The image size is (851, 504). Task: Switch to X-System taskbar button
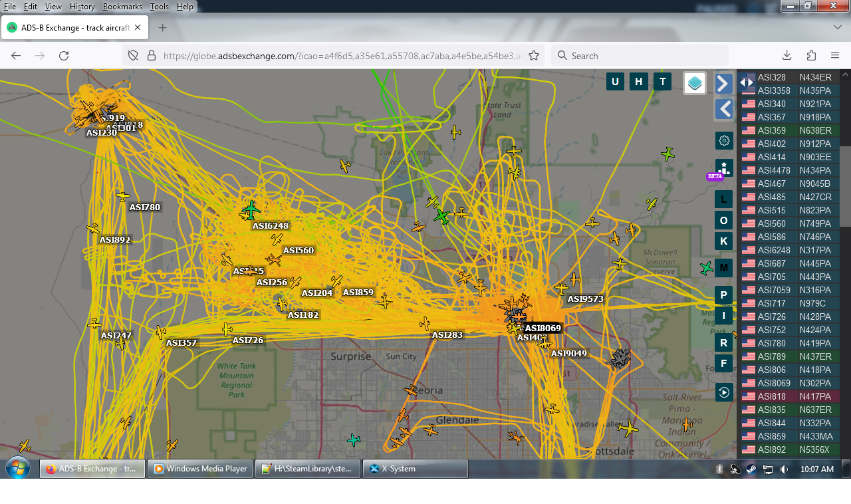416,469
